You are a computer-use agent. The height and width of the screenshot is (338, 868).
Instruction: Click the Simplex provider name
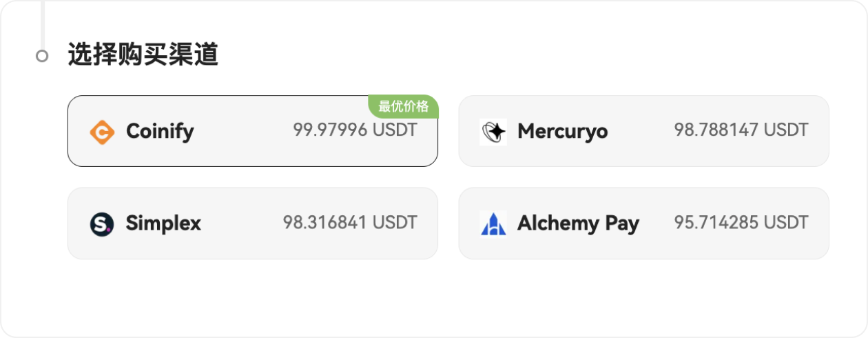pyautogui.click(x=163, y=223)
